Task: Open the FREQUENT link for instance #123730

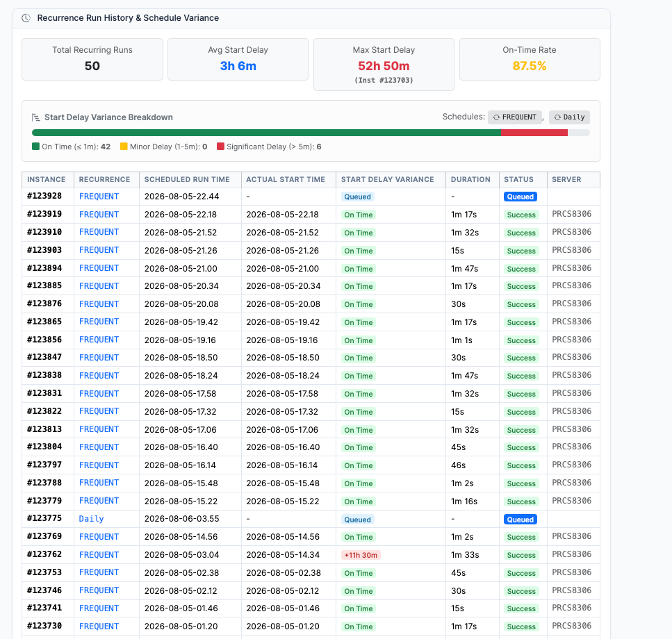Action: pos(99,626)
